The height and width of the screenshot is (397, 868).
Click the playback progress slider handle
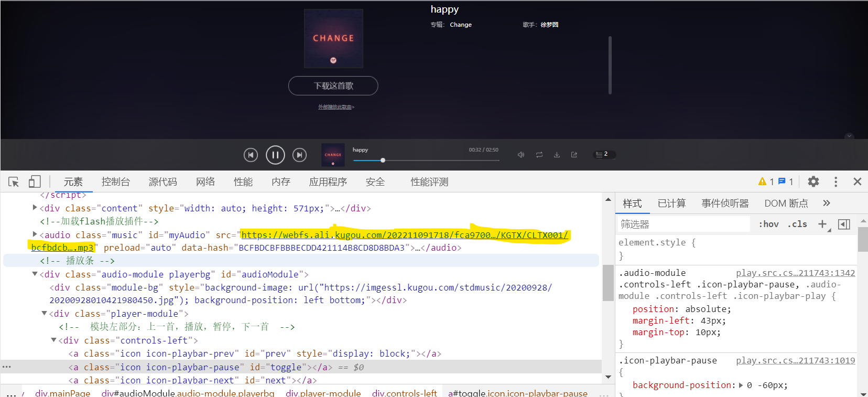pos(383,160)
